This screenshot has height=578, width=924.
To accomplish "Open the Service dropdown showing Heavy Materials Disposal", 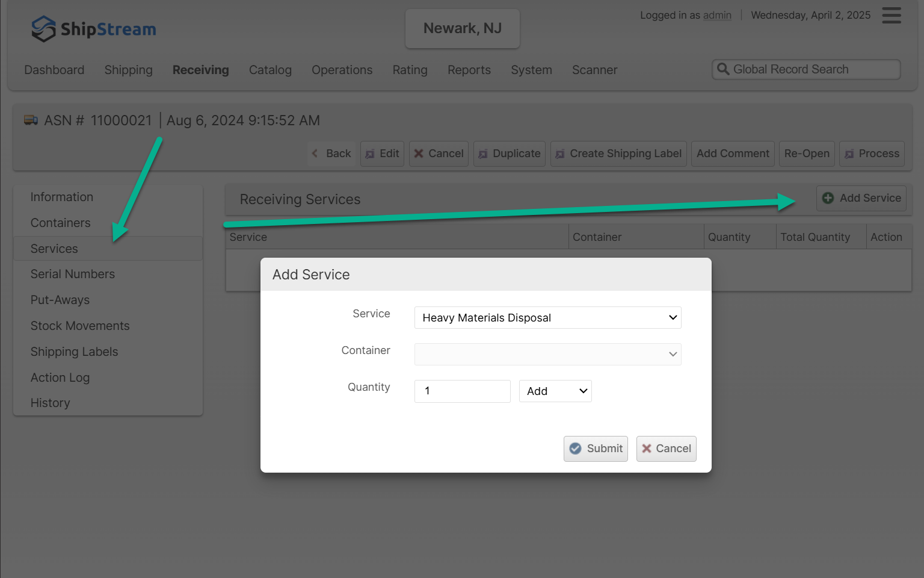I will click(547, 318).
